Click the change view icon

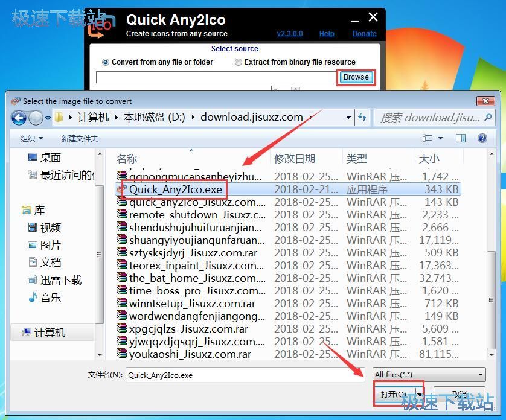(x=428, y=138)
